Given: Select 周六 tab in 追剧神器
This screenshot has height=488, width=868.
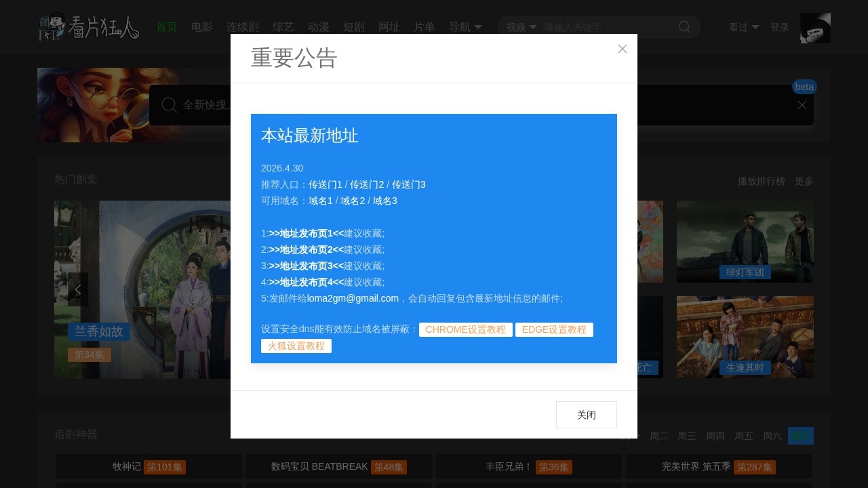Looking at the screenshot, I should pyautogui.click(x=772, y=436).
